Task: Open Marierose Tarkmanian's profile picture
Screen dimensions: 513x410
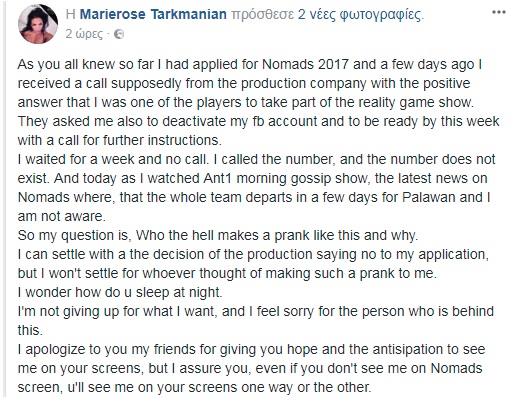Action: (38, 24)
